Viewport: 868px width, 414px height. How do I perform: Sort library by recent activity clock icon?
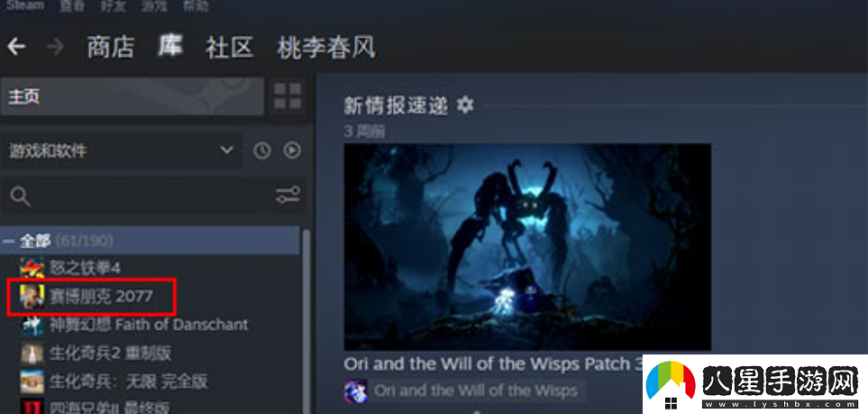click(261, 151)
